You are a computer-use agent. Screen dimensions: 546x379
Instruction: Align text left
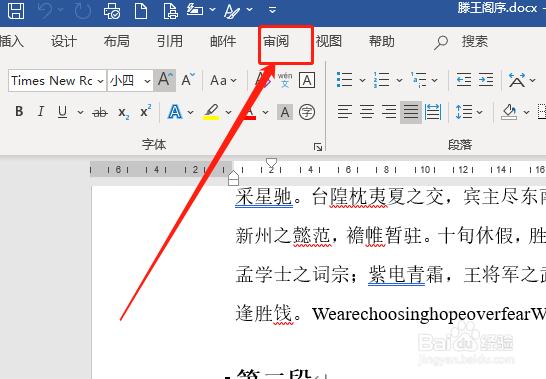point(345,112)
